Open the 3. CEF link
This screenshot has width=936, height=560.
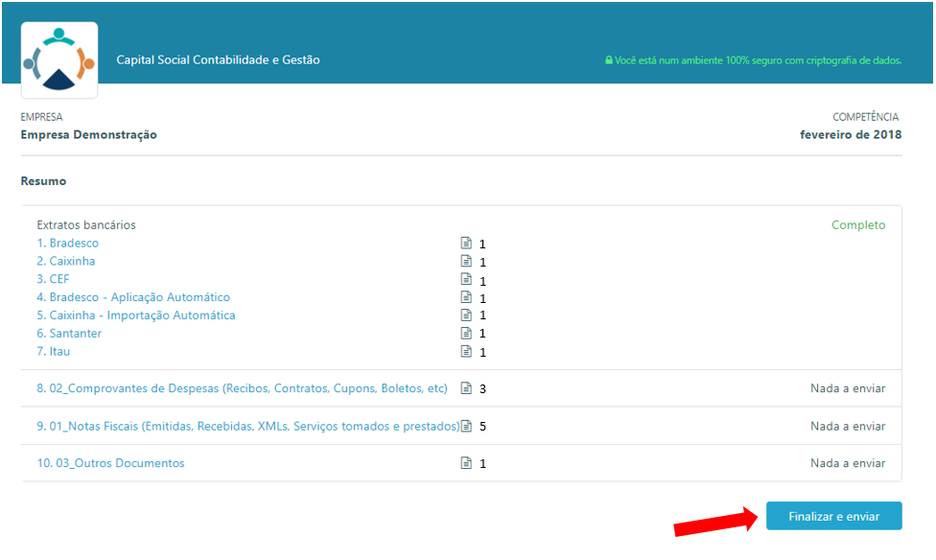click(53, 279)
